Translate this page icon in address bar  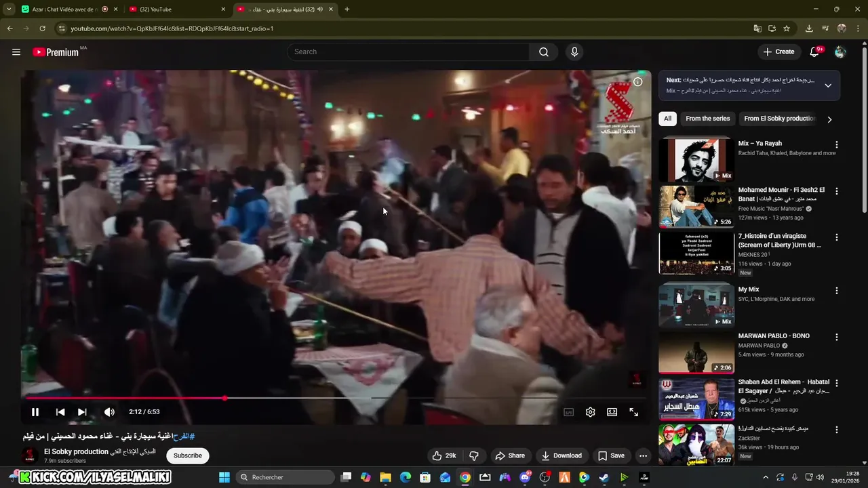[x=757, y=28]
